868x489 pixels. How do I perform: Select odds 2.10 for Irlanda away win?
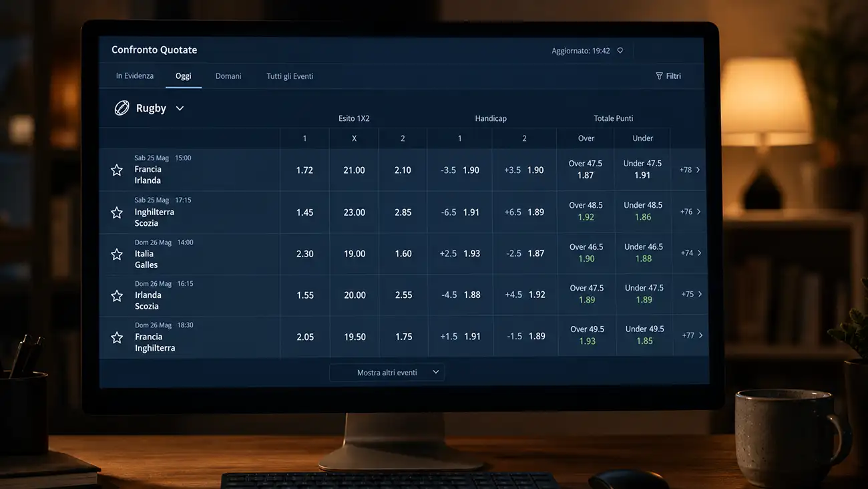click(x=403, y=170)
